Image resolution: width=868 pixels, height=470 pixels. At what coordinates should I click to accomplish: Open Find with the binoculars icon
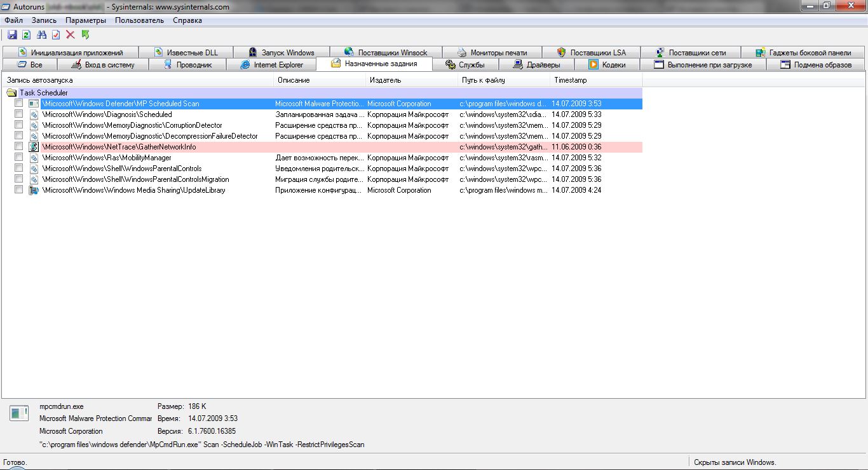42,35
